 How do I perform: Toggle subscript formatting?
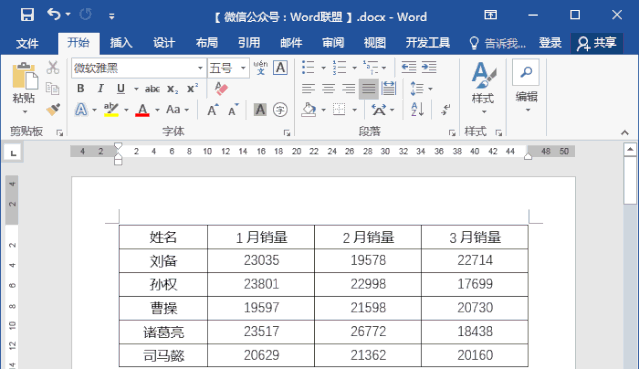point(173,89)
